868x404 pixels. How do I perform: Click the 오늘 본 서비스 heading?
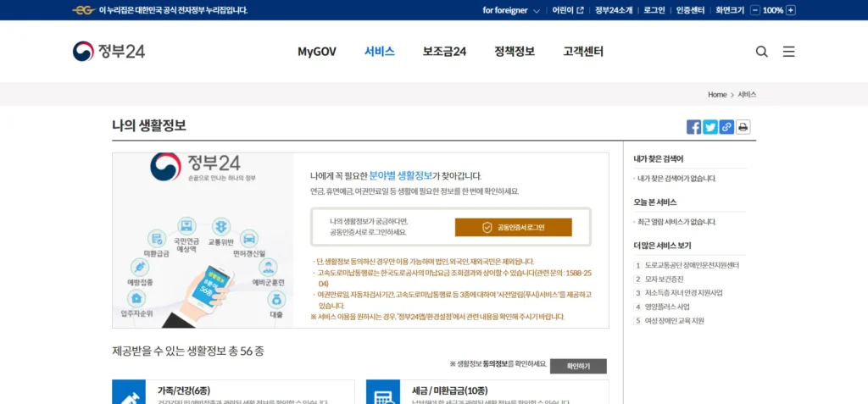coord(655,202)
